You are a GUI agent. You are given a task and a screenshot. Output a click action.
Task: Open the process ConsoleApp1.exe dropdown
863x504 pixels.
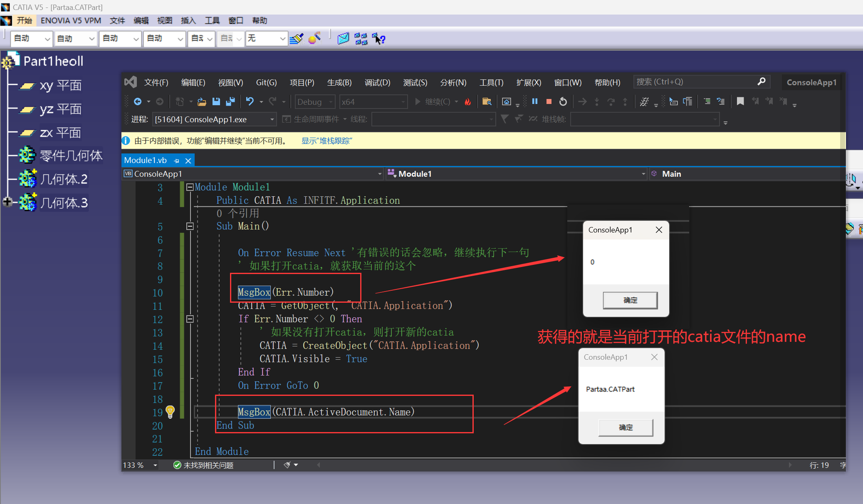[215, 119]
